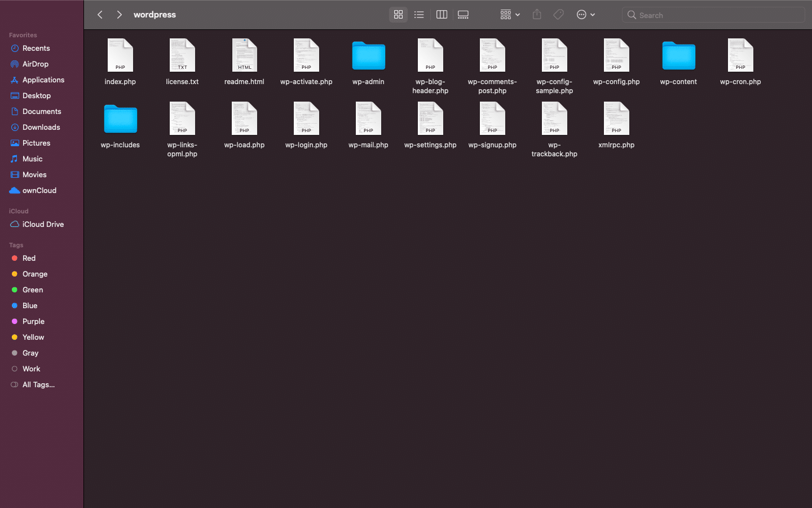
Task: Click the wp-login.php file name
Action: pyautogui.click(x=306, y=145)
